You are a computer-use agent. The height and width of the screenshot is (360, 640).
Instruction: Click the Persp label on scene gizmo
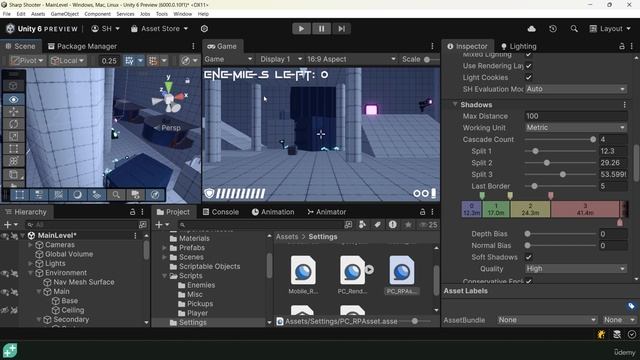tap(171, 128)
